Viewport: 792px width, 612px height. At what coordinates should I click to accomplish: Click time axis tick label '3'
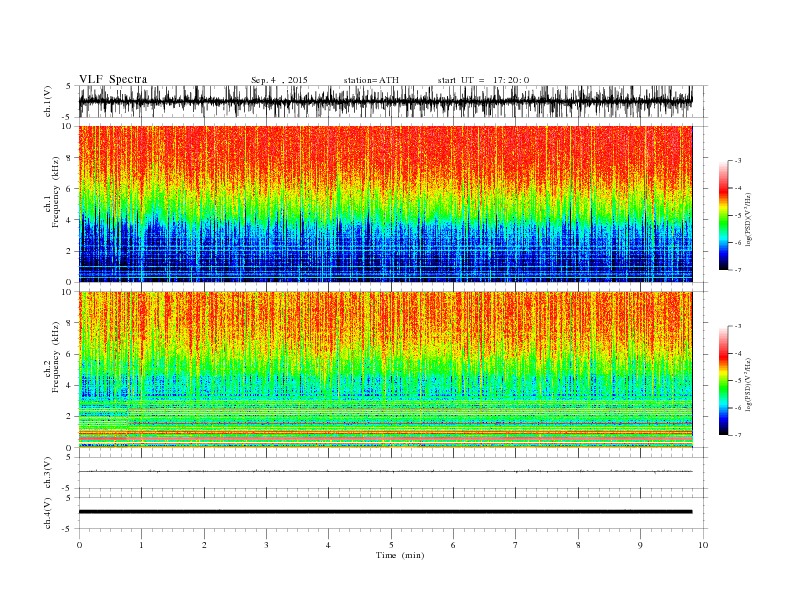click(x=266, y=545)
